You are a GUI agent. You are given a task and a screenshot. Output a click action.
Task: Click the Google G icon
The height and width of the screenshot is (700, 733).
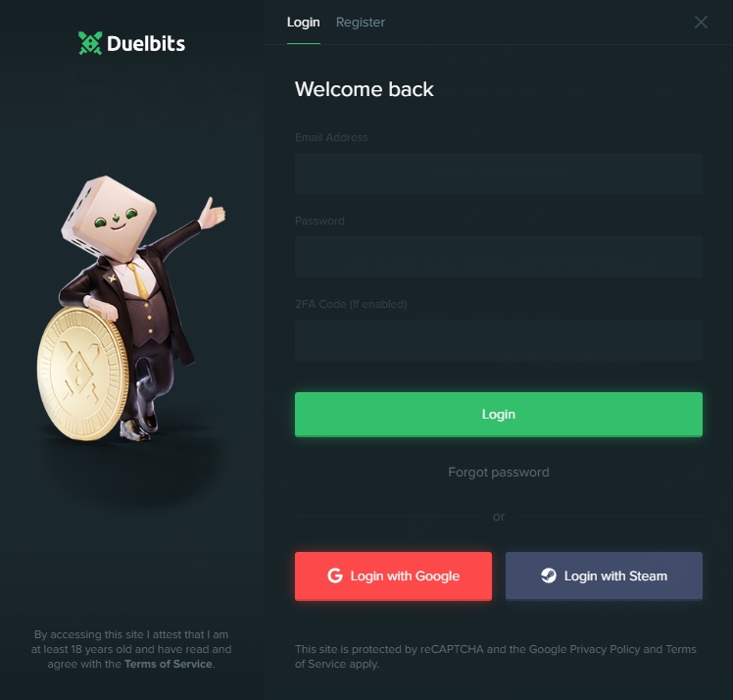pos(335,575)
